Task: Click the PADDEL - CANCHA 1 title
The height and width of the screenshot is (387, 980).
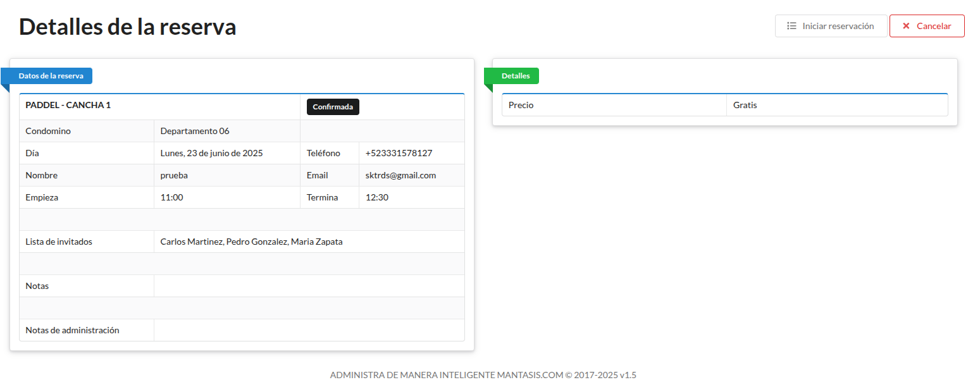Action: [68, 105]
